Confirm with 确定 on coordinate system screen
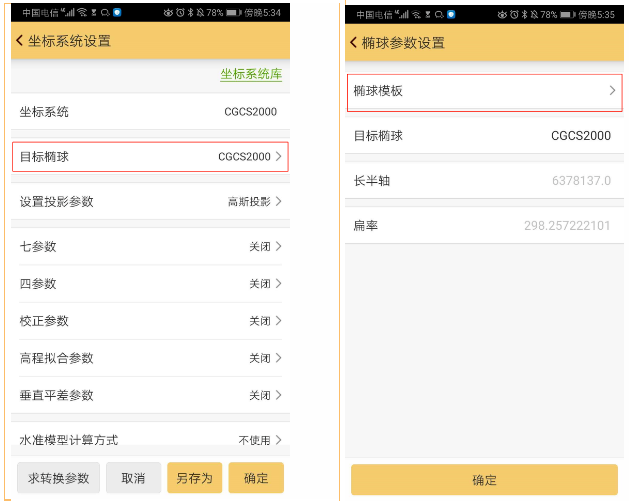This screenshot has width=629, height=501. [x=255, y=478]
